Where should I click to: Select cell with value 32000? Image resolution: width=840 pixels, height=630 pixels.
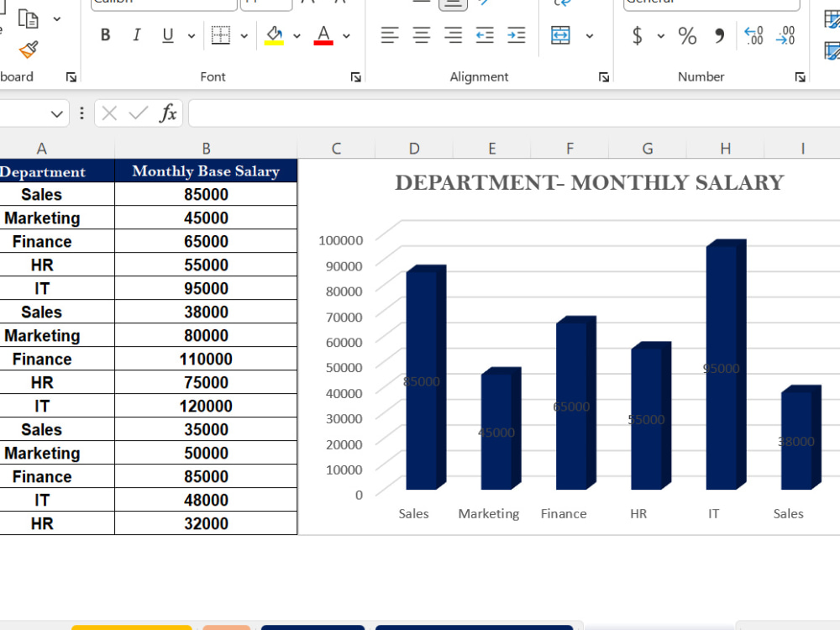tap(207, 523)
